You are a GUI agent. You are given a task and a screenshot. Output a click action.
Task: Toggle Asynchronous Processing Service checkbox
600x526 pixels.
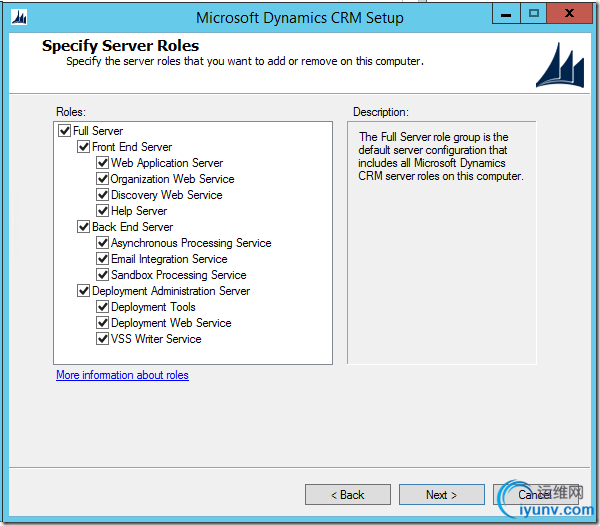(102, 243)
